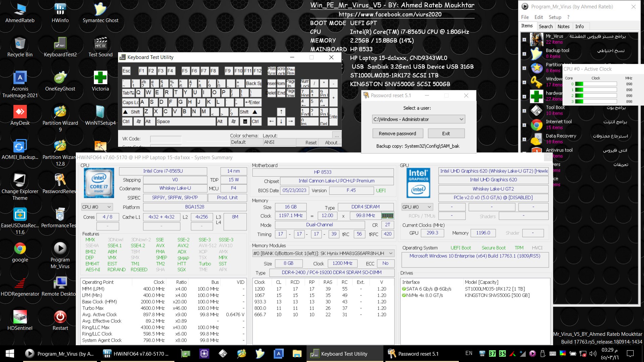Viewport: 644px width, 362px height.
Task: Select Intel Core i7-8565U CPU name
Action: pos(163,171)
